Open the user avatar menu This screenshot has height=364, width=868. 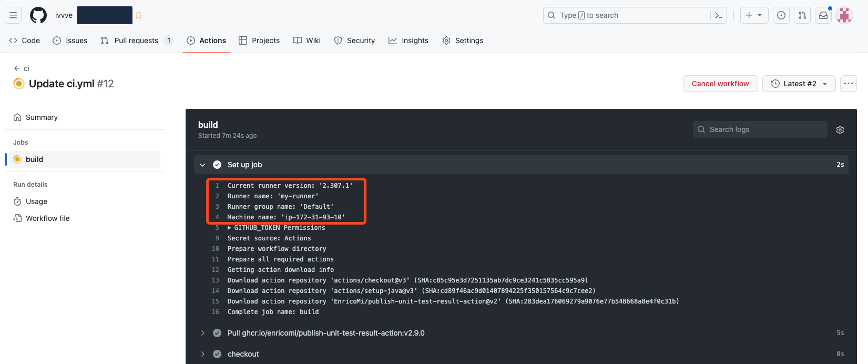[x=844, y=15]
